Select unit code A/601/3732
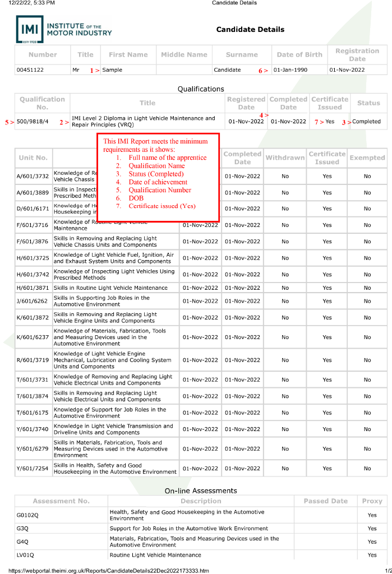 (33, 176)
